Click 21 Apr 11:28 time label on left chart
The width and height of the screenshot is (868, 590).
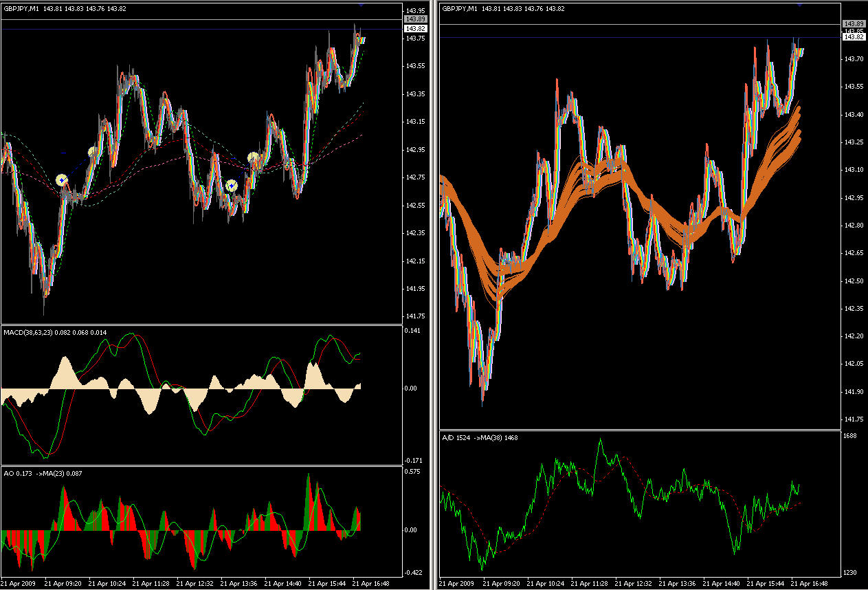coord(151,583)
